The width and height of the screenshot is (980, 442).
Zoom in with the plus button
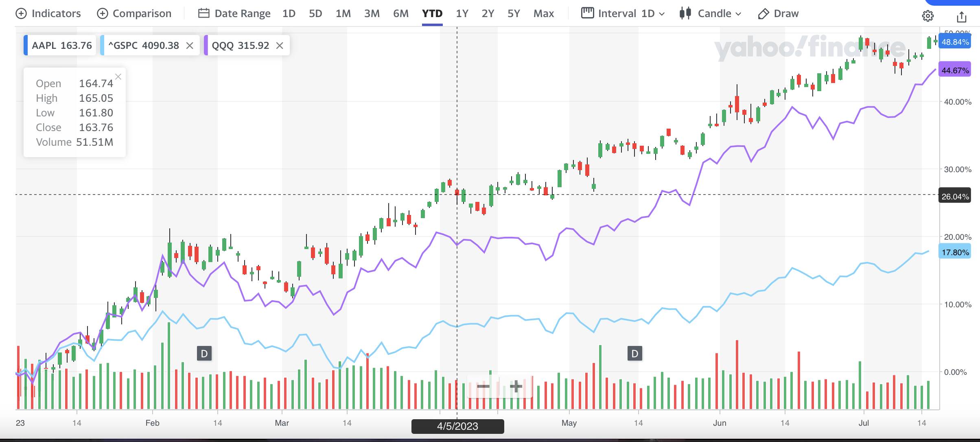pyautogui.click(x=516, y=386)
